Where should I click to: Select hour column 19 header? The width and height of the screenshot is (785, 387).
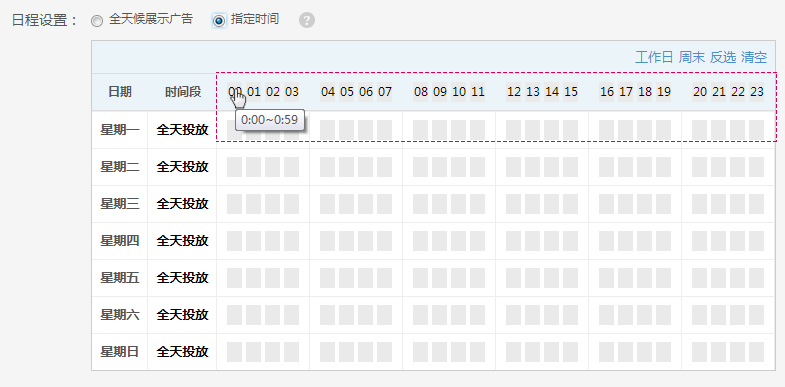(x=664, y=92)
